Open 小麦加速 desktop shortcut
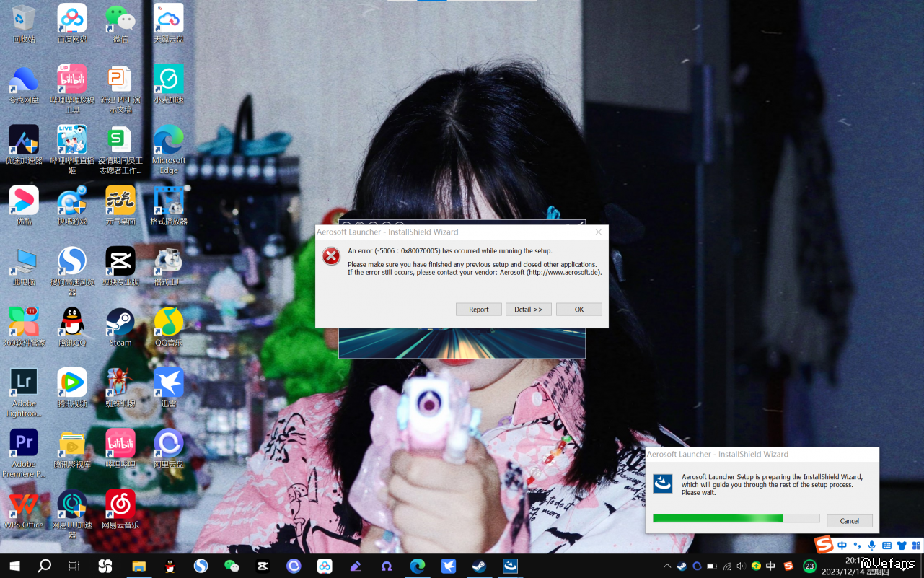The width and height of the screenshot is (924, 578). (169, 84)
